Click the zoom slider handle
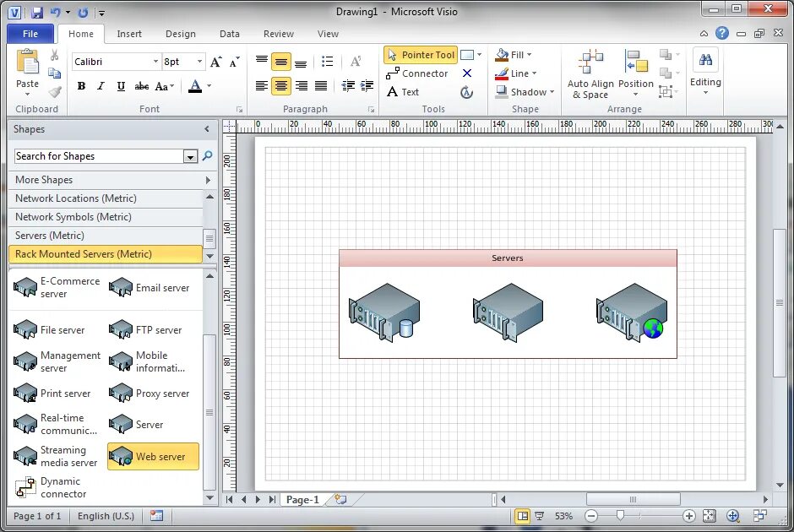This screenshot has width=794, height=532. tap(620, 515)
